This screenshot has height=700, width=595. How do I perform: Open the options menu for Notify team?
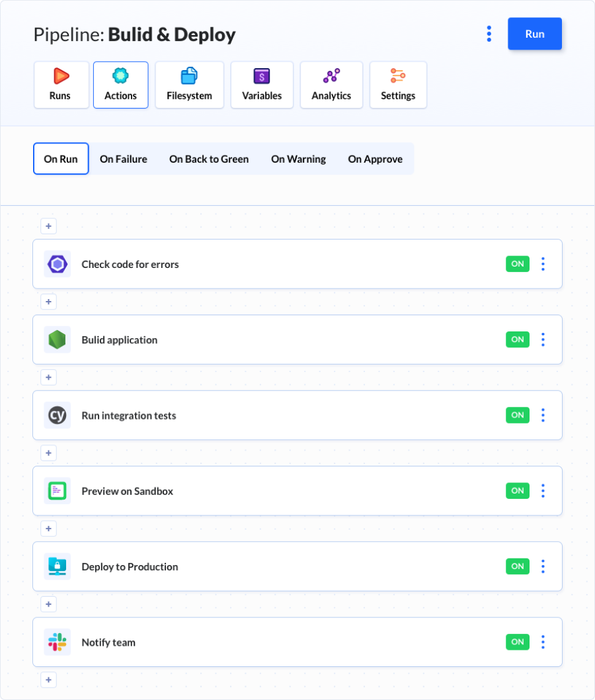pyautogui.click(x=543, y=642)
